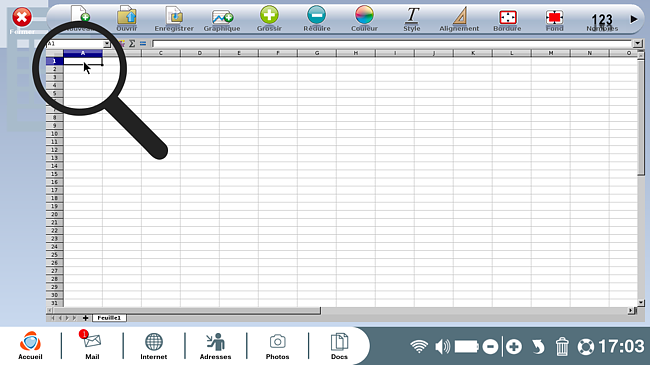Open Mail from the bottom dock
The image size is (650, 365).
coord(92,345)
